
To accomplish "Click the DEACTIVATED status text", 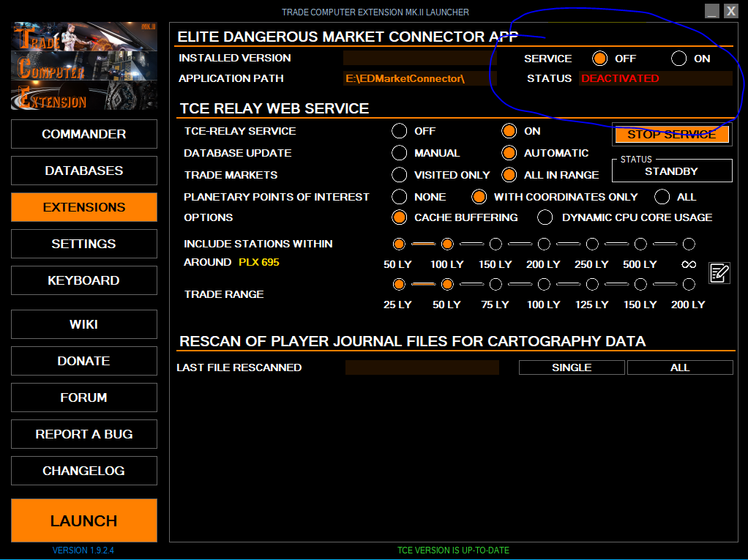I will [x=620, y=78].
